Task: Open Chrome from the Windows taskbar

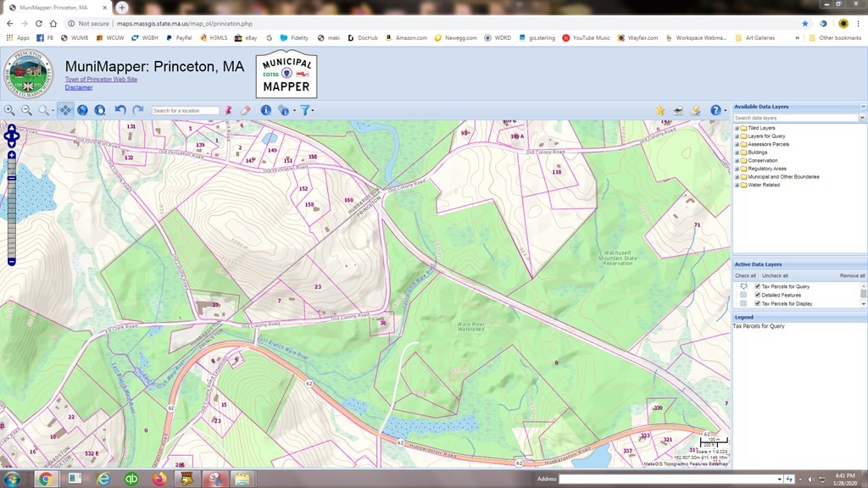Action: pos(46,479)
